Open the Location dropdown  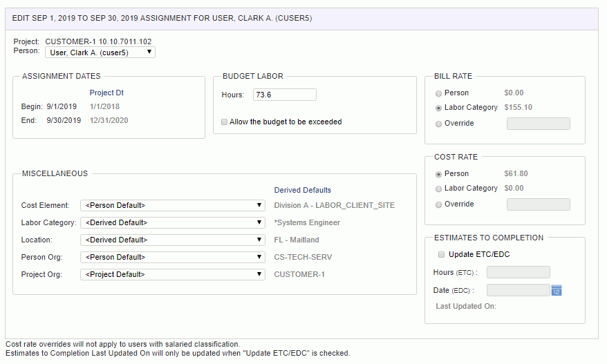point(173,240)
